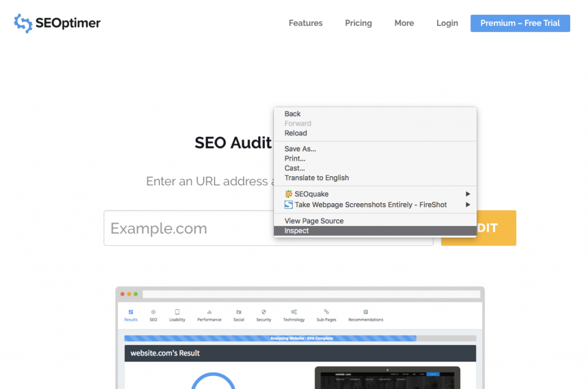Click the Security globe icon
This screenshot has width=588, height=389.
(264, 312)
